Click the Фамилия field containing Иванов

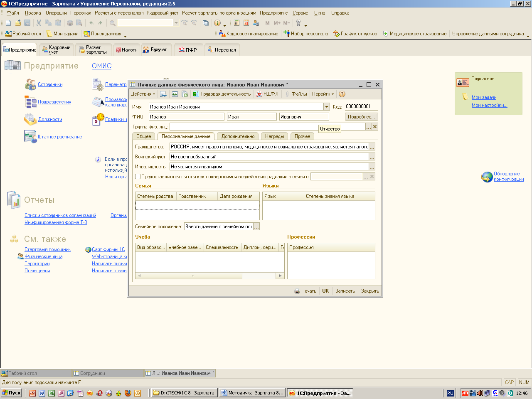tap(186, 117)
